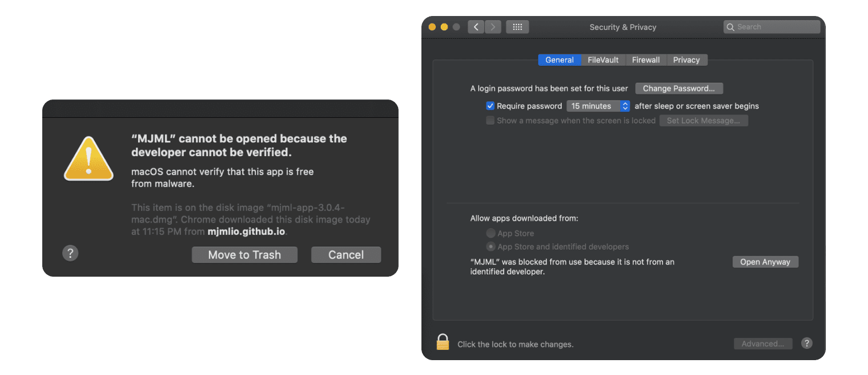Go back in Security & Privacy window

click(476, 27)
